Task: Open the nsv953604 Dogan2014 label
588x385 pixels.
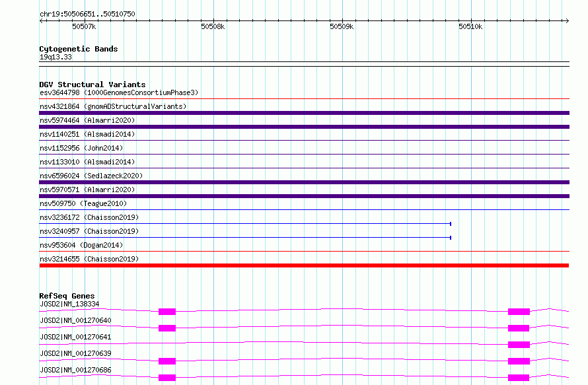Action: click(81, 245)
